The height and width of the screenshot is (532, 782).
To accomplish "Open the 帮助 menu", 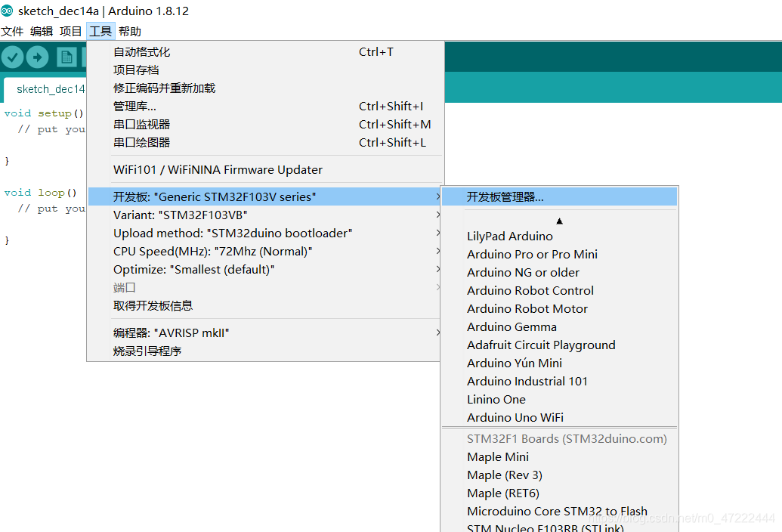I will coord(130,31).
